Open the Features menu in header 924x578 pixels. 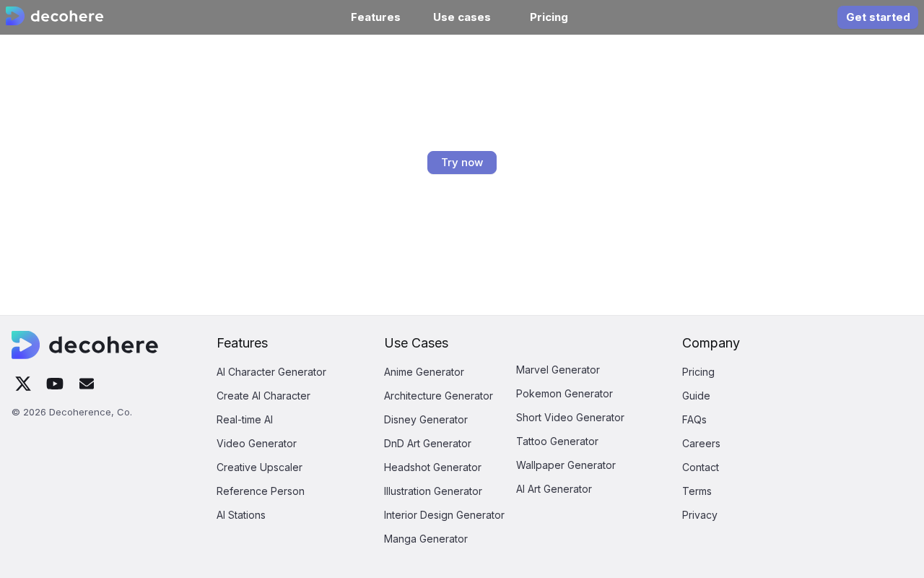click(375, 17)
